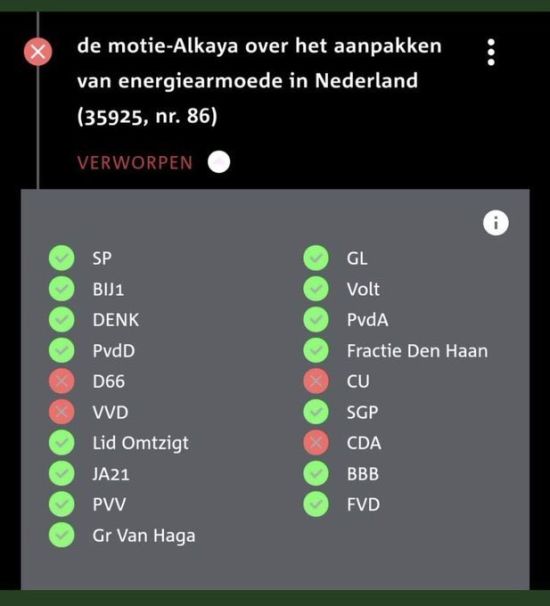Click the red rejected cross beside motion title
Screen dimensions: 550x606
point(38,52)
